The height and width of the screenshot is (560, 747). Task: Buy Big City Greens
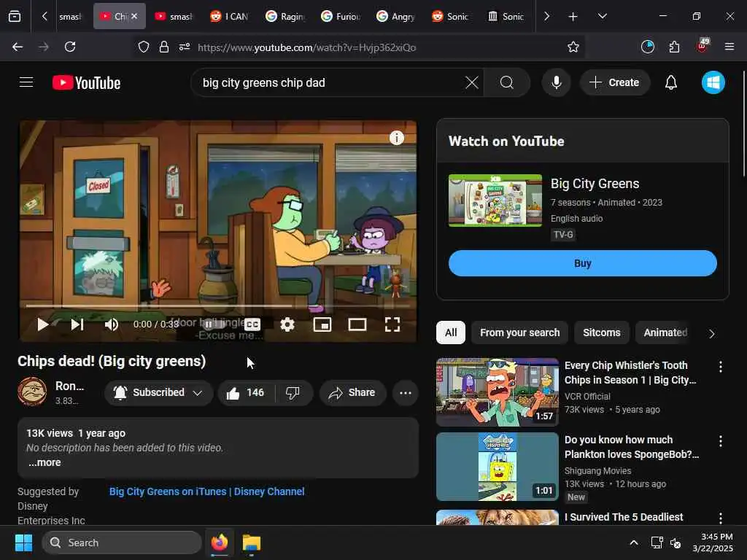(582, 263)
